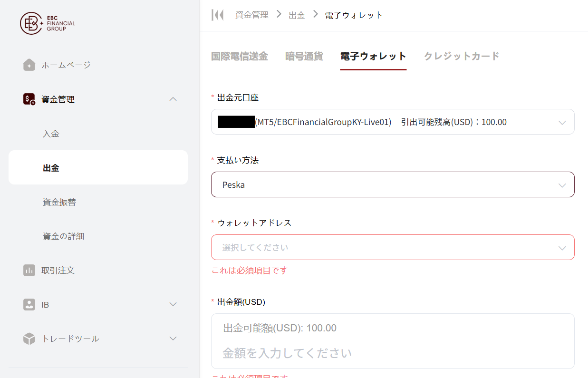Click the 出金 breadcrumb link

pyautogui.click(x=297, y=15)
